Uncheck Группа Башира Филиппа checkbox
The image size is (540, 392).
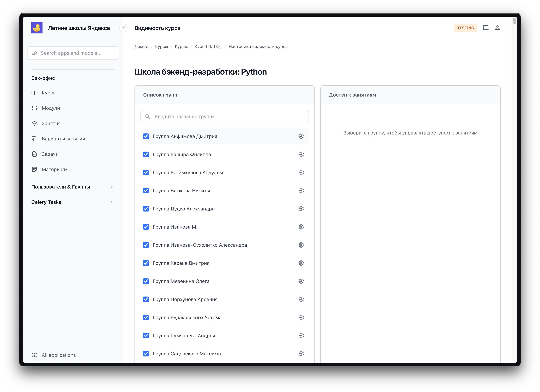pos(146,154)
